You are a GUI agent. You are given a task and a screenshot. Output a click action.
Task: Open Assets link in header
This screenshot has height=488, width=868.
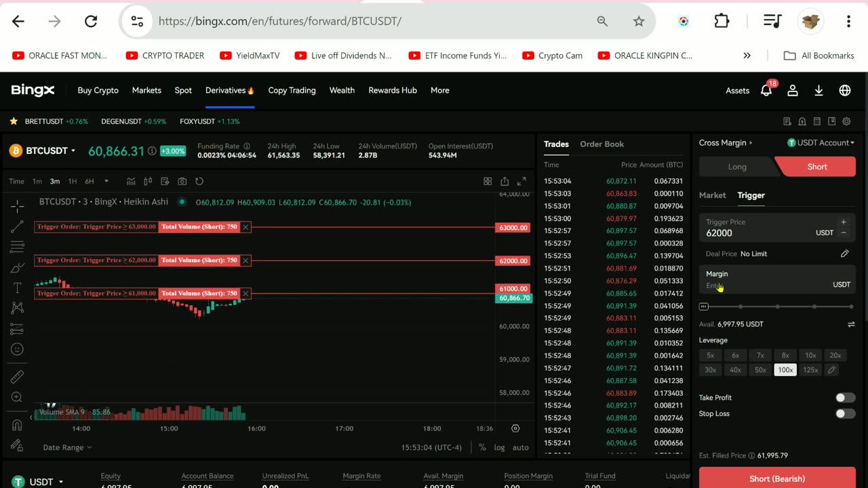pyautogui.click(x=737, y=90)
